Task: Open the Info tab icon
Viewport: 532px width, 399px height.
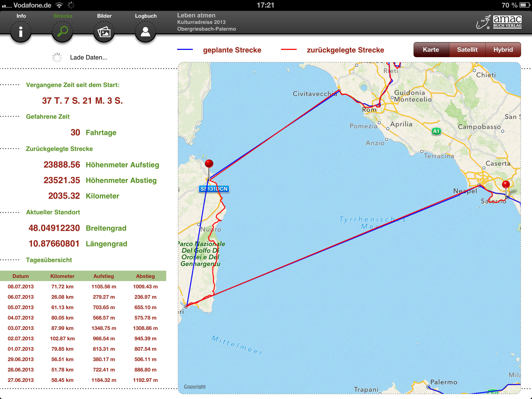Action: click(21, 32)
